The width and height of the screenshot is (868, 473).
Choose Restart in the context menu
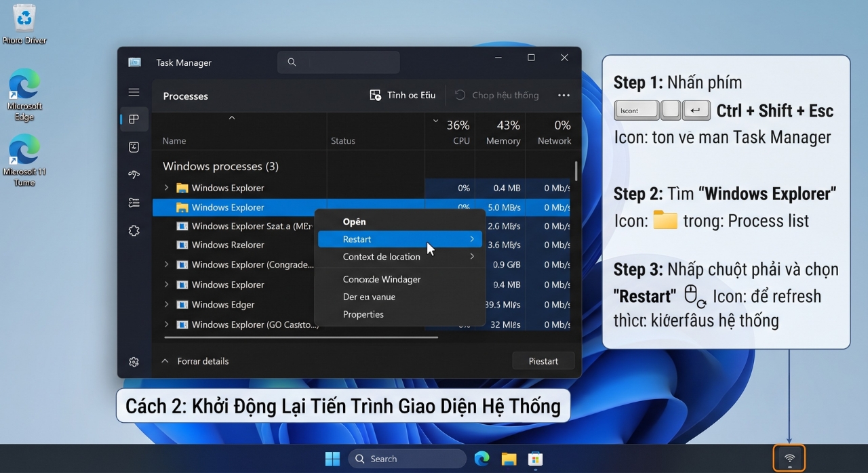click(x=400, y=239)
